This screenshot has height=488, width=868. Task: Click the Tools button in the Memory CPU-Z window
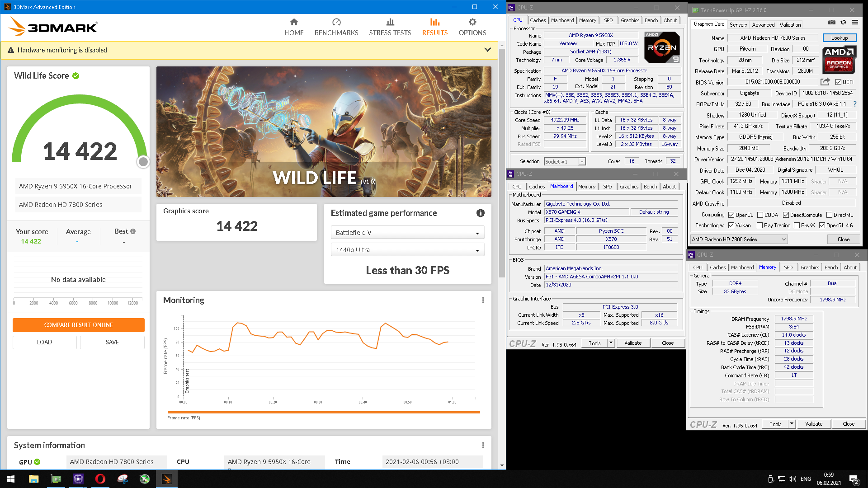click(775, 424)
